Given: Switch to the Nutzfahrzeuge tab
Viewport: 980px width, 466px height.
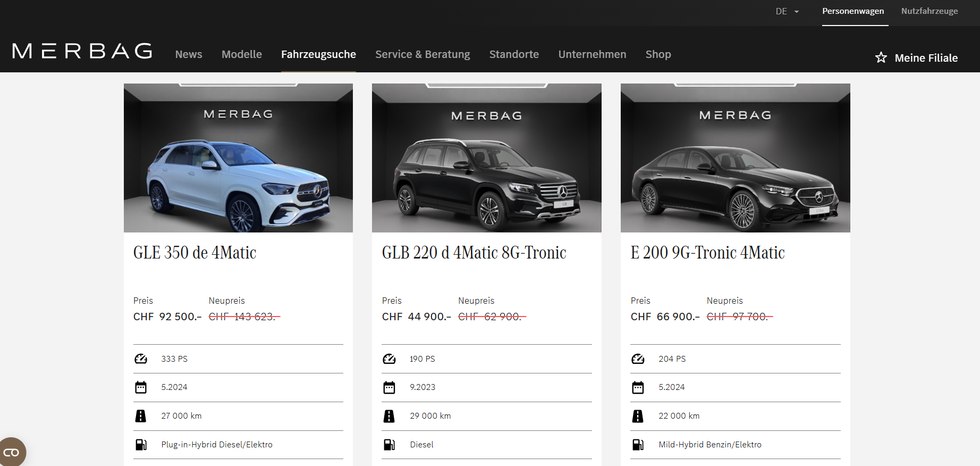Looking at the screenshot, I should point(930,11).
